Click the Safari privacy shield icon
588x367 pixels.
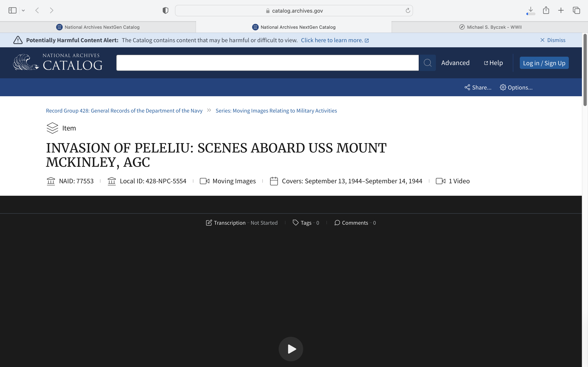165,10
